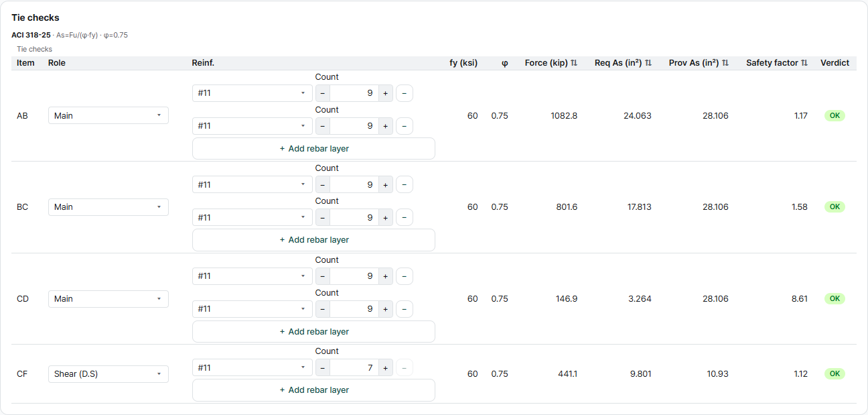This screenshot has width=868, height=415.
Task: Open the #11 bar size dropdown in row CF
Action: [252, 367]
